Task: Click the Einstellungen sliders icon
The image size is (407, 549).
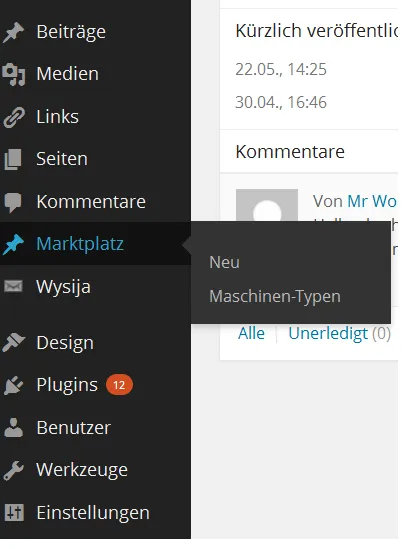Action: (14, 513)
